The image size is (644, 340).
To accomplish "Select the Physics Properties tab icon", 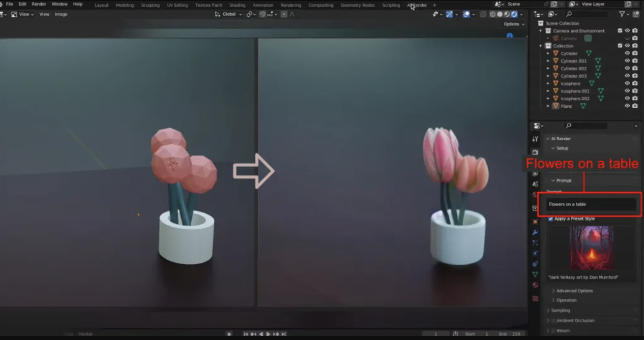I will point(535,253).
